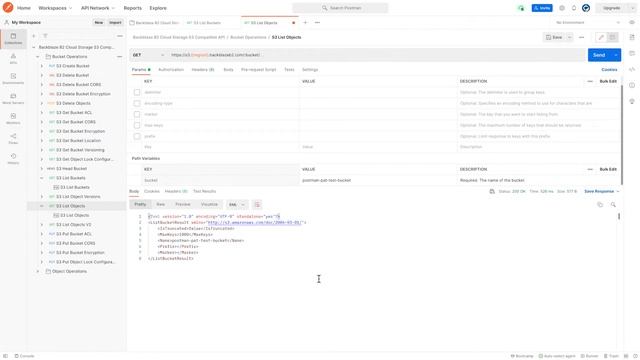Open a new request tab with plus icon
The height and width of the screenshot is (360, 640).
(x=305, y=22)
